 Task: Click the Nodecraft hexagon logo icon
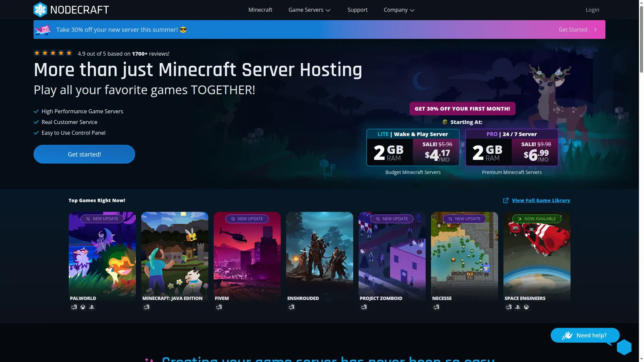click(40, 10)
